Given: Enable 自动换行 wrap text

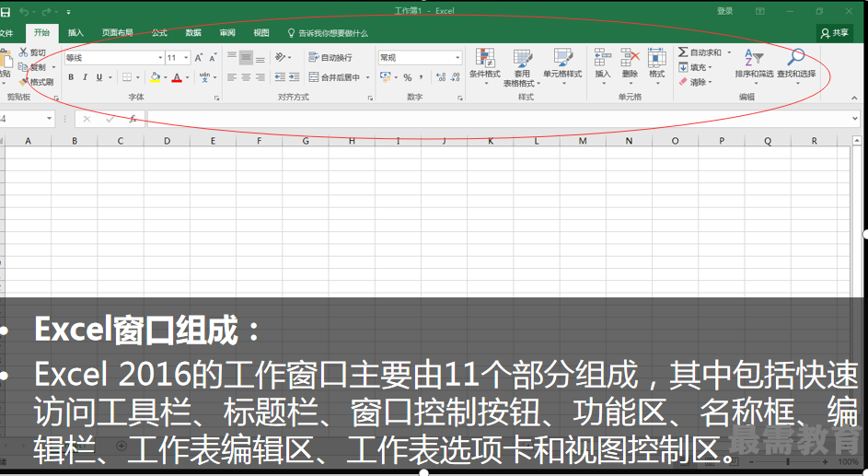Looking at the screenshot, I should pyautogui.click(x=330, y=57).
